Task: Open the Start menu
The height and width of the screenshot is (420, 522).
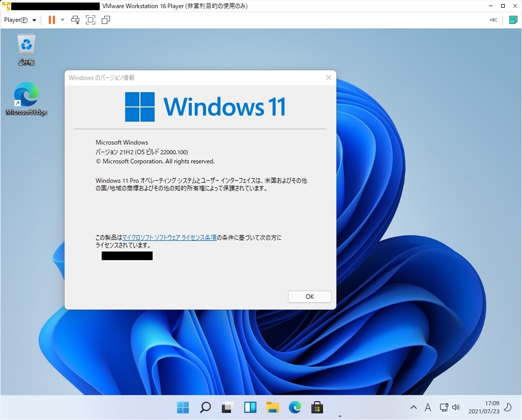Action: coord(183,407)
